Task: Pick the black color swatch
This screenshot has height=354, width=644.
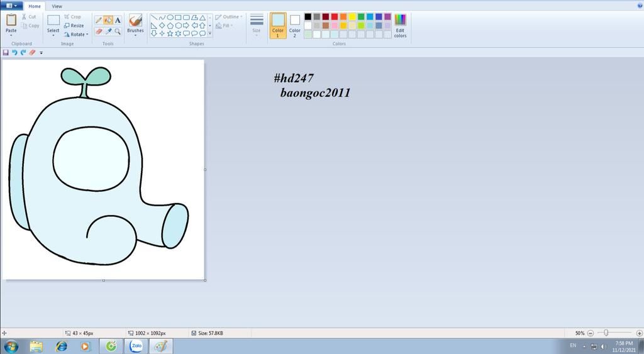Action: [x=308, y=17]
